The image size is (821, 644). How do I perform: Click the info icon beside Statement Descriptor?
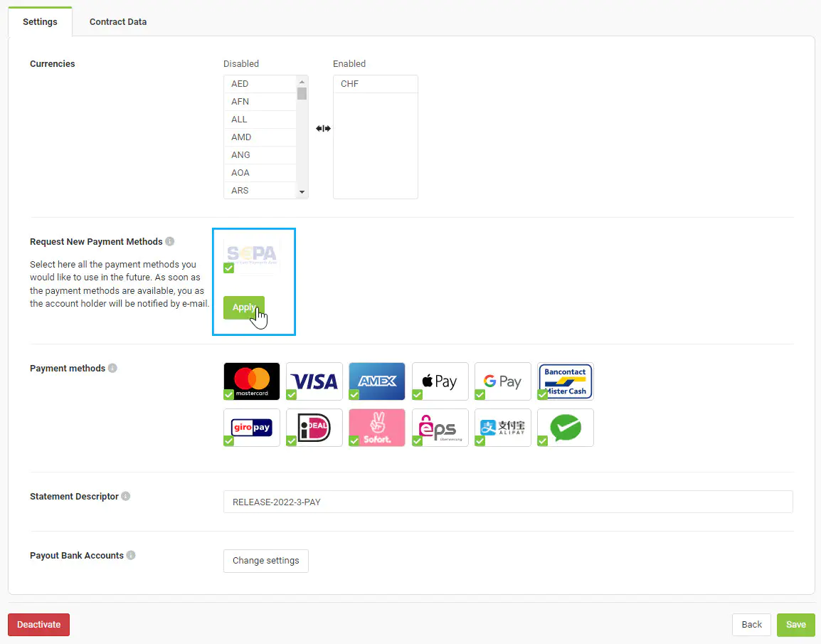coord(126,496)
